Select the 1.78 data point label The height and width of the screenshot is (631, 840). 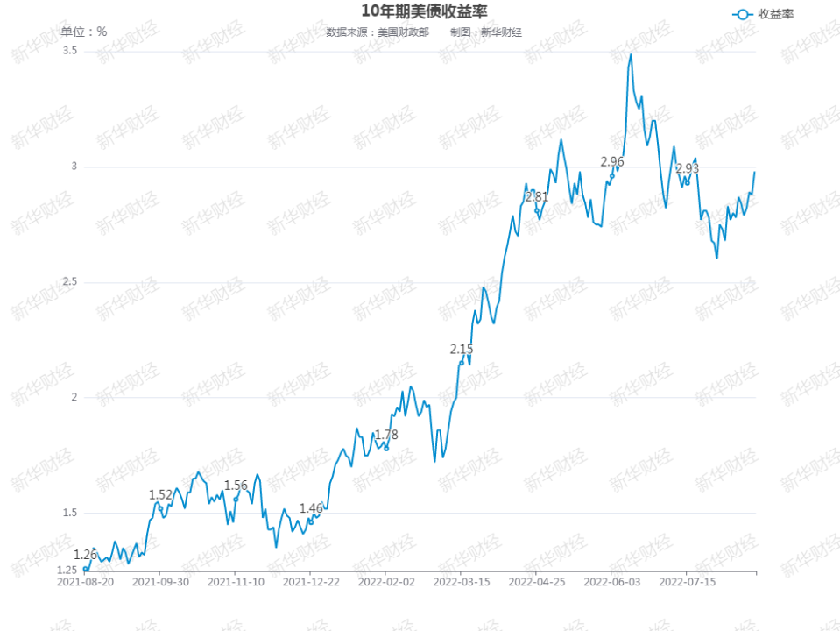click(386, 435)
